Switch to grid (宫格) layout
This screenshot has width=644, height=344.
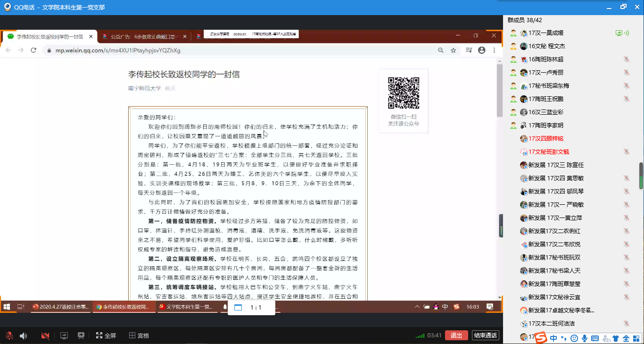[x=139, y=336]
